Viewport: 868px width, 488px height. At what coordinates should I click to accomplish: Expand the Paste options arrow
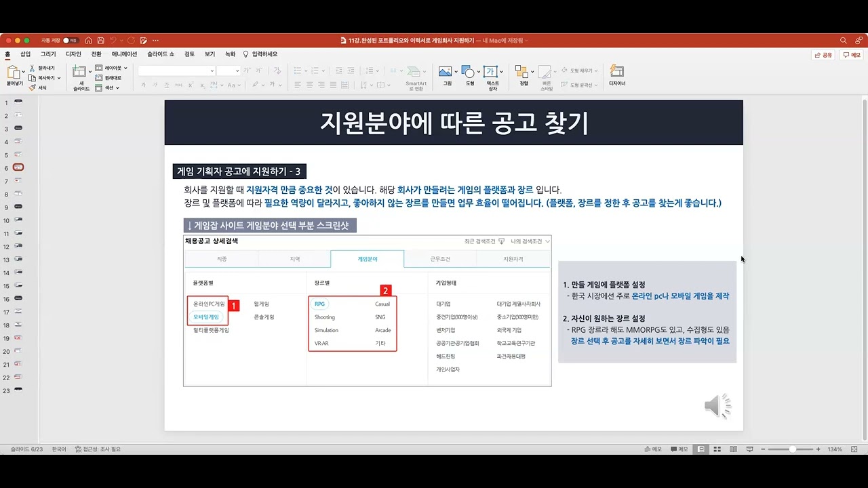[23, 72]
